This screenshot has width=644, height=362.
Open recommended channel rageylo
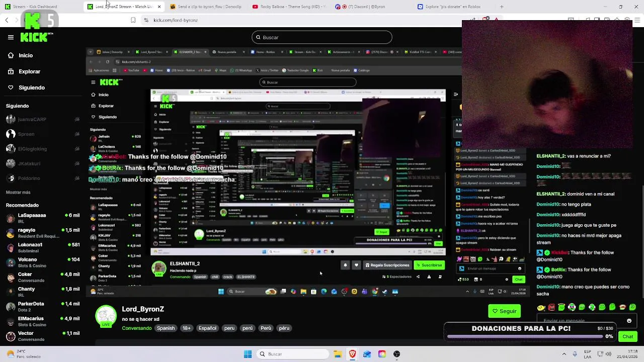[43, 233]
